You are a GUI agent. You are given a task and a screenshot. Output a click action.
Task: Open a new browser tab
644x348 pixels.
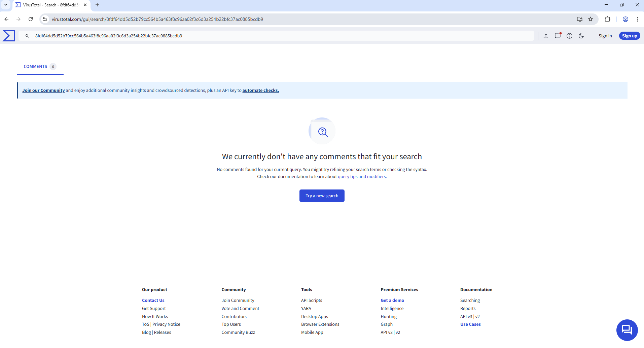(x=97, y=5)
